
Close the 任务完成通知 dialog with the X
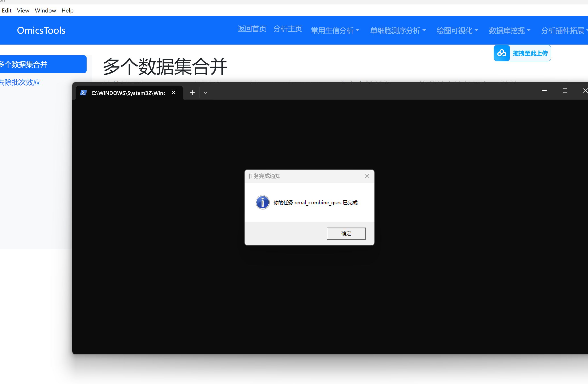pyautogui.click(x=367, y=176)
